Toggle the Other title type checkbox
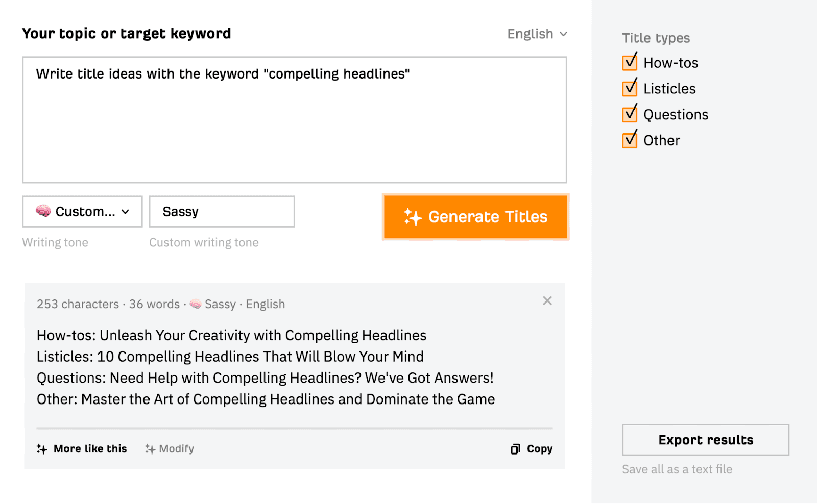Screen dimensions: 817x504 (x=630, y=140)
